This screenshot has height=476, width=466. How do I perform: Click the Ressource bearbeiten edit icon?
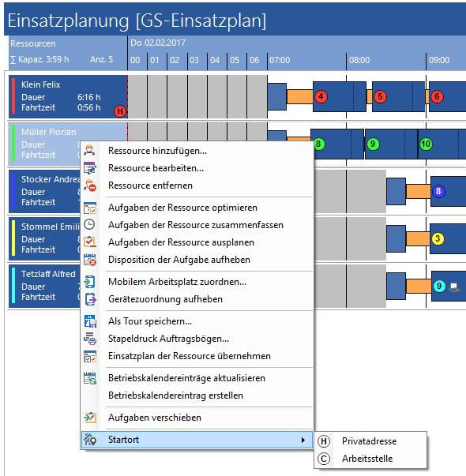[90, 168]
